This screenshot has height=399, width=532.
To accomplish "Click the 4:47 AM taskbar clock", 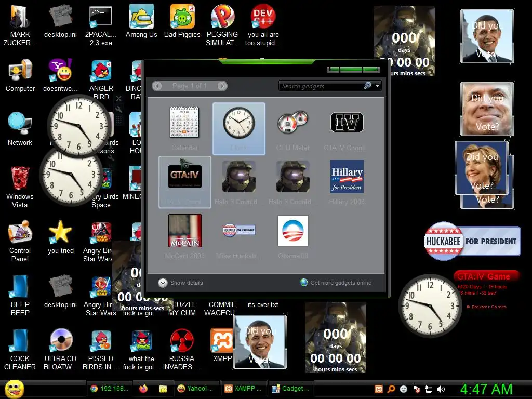I will (x=486, y=389).
